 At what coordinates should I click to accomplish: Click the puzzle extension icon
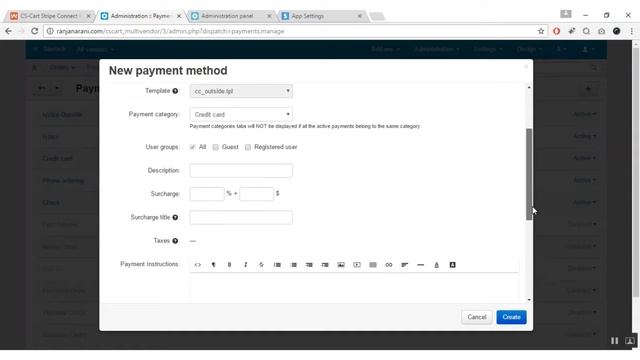click(x=571, y=31)
